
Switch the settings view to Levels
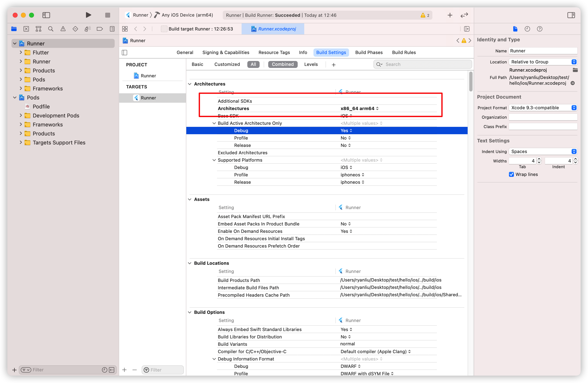coord(311,64)
